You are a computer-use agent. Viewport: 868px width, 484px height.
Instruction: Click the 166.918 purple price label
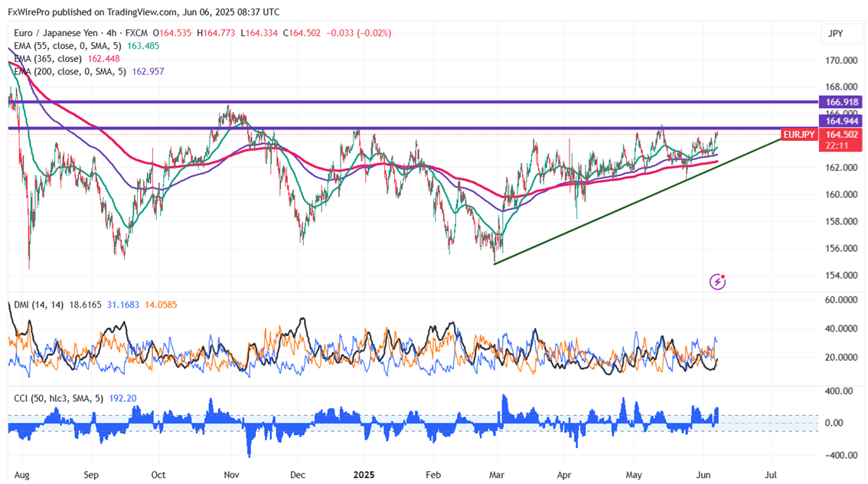point(841,102)
